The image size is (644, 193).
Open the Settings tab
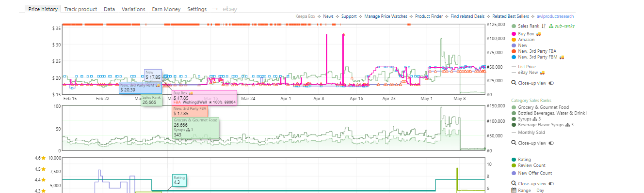tap(196, 9)
